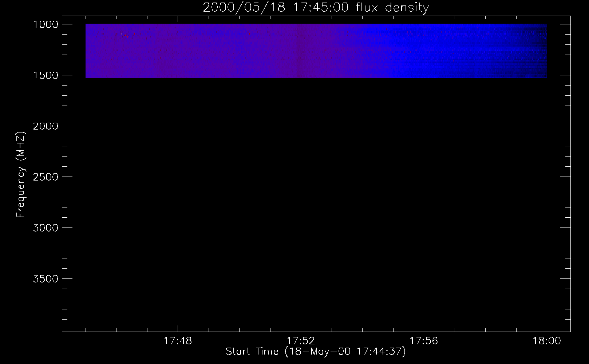The image size is (589, 364).
Task: Click the 3500 frequency tick label
Action: tap(46, 279)
